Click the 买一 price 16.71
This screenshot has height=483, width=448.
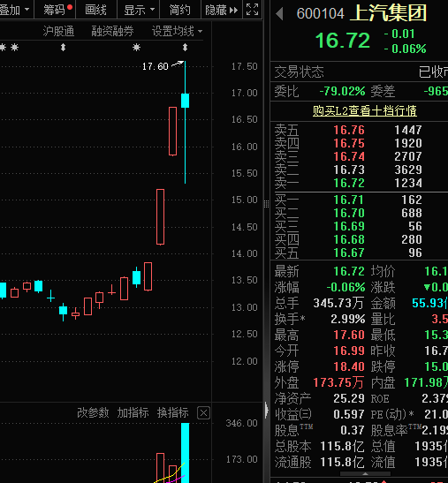point(349,200)
